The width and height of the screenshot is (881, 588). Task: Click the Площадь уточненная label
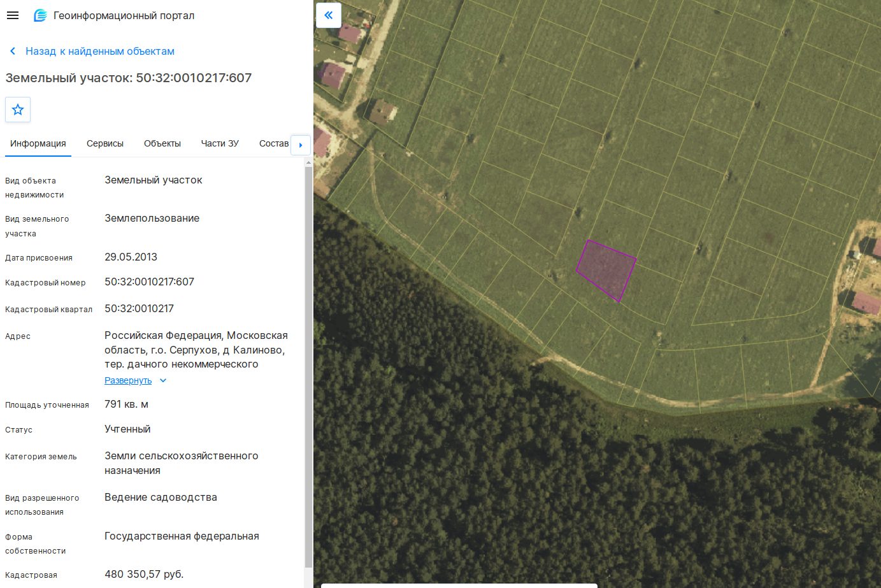tap(47, 405)
